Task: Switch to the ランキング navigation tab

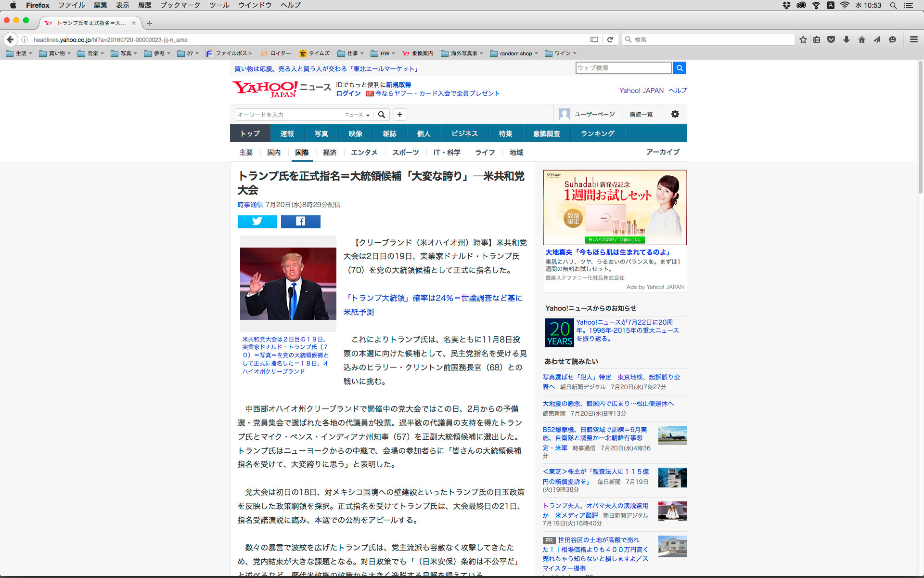Action: tap(597, 133)
